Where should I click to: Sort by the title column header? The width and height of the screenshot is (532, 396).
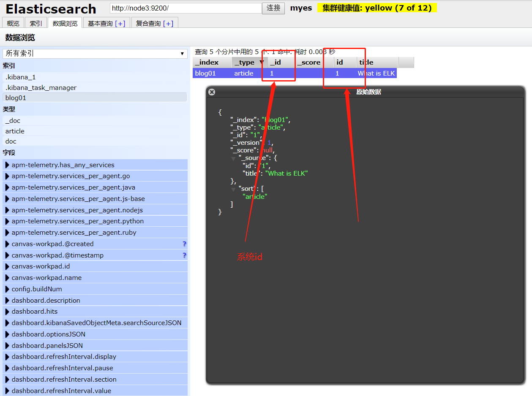point(377,62)
